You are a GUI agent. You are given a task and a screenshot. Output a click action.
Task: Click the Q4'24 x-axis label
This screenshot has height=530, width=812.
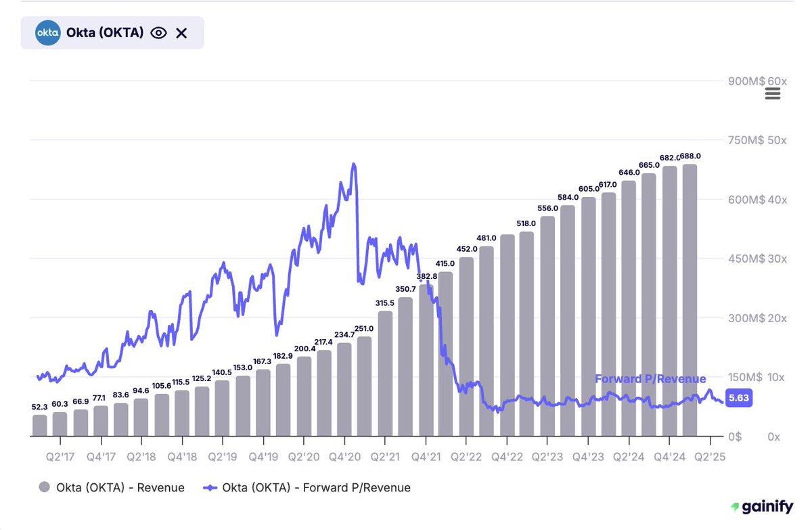click(x=670, y=458)
